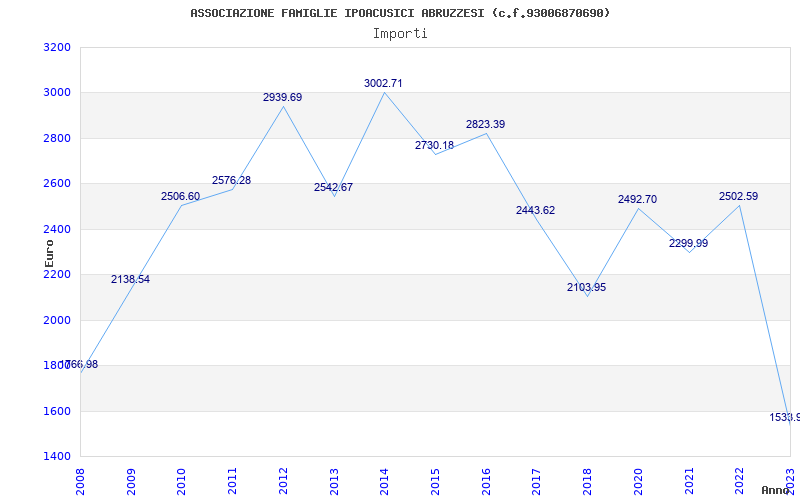This screenshot has height=500, width=800.
Task: Select the 2492.70 data label
Action: (x=637, y=199)
